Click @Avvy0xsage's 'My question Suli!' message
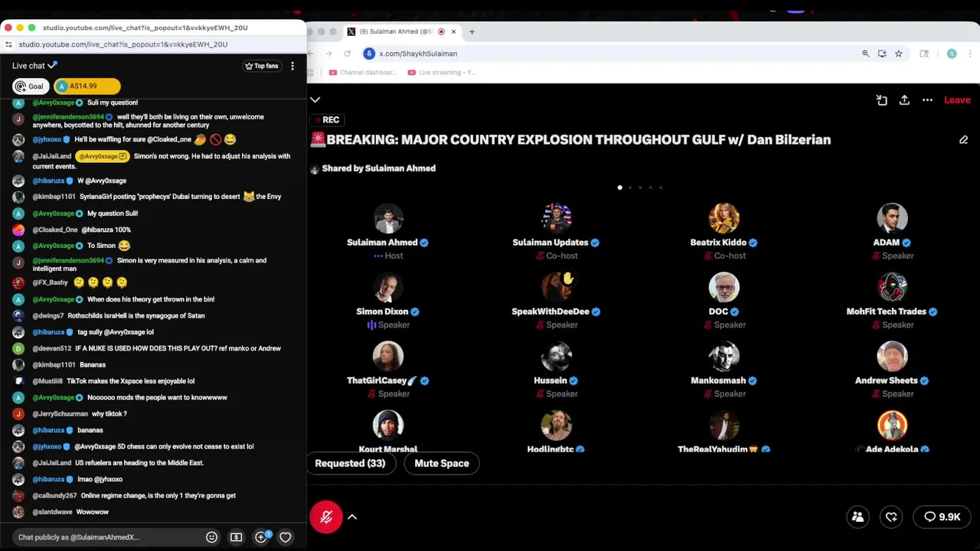Viewport: 980px width, 551px height. (x=113, y=214)
